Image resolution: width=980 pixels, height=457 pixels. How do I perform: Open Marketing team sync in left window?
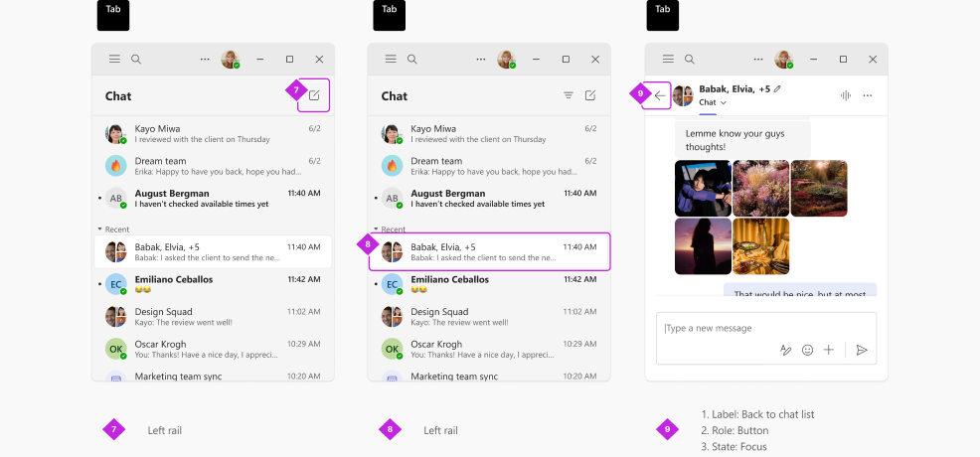pos(213,376)
